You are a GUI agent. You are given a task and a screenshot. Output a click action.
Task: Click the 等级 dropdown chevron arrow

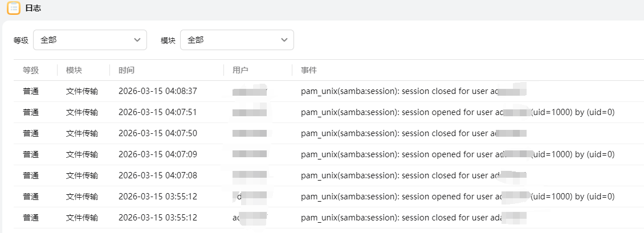click(x=137, y=40)
